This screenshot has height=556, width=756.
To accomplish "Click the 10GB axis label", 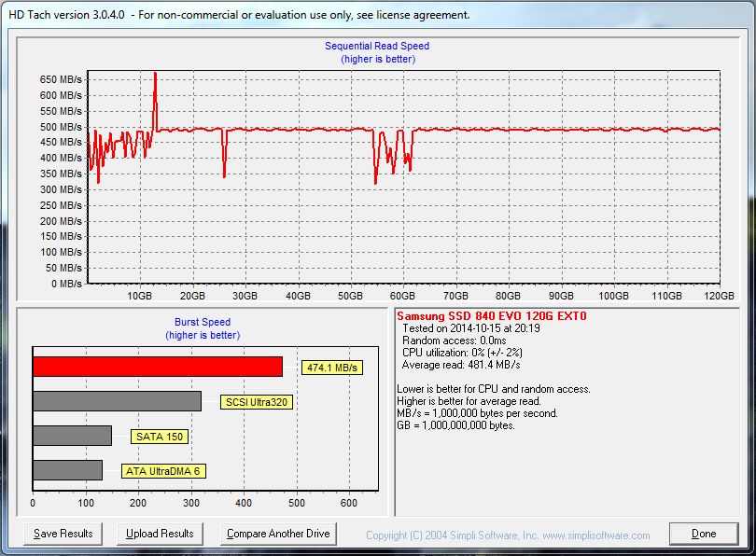I will point(139,296).
